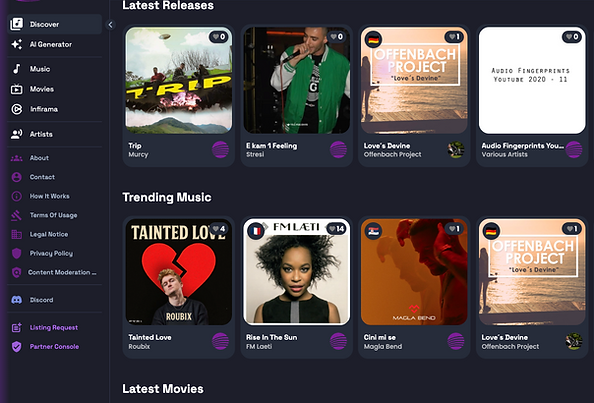594x403 pixels.
Task: Click the artist name Stresi
Action: pyautogui.click(x=255, y=155)
